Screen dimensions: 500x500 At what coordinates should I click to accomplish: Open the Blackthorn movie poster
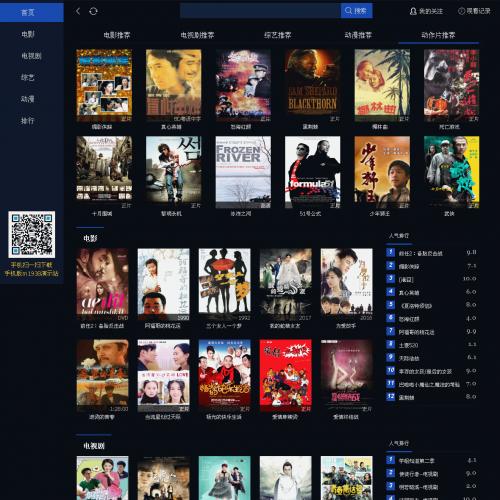[x=313, y=86]
